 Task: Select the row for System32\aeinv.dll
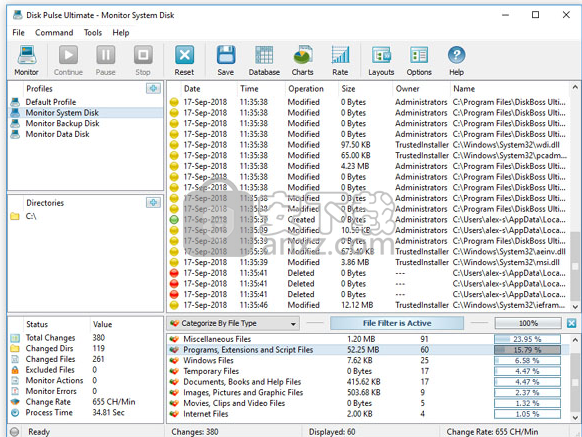point(368,252)
